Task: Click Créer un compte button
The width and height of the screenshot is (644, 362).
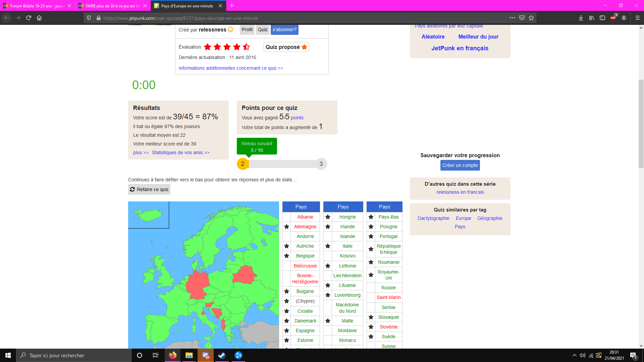Action: tap(460, 165)
